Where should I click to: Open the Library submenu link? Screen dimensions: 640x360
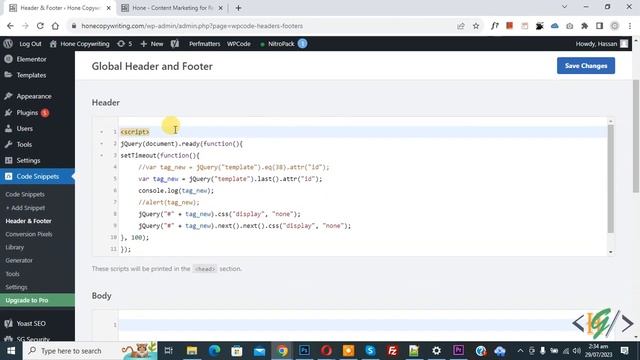15,247
